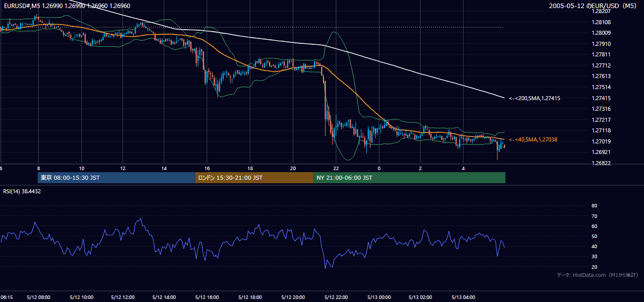Viewport: 644px width, 302px height.
Task: Click the 5/13 04:00 bottom timestamp
Action: tap(463, 297)
